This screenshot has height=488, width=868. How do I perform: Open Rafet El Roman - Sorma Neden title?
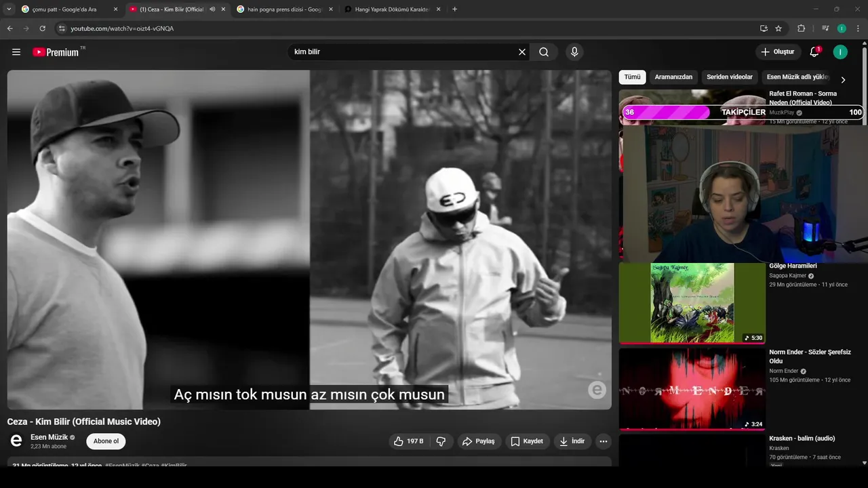(803, 98)
